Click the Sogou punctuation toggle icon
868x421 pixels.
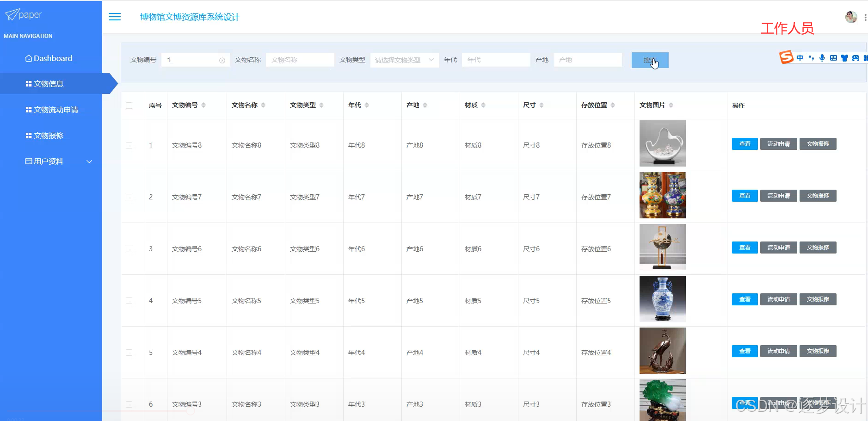point(811,58)
